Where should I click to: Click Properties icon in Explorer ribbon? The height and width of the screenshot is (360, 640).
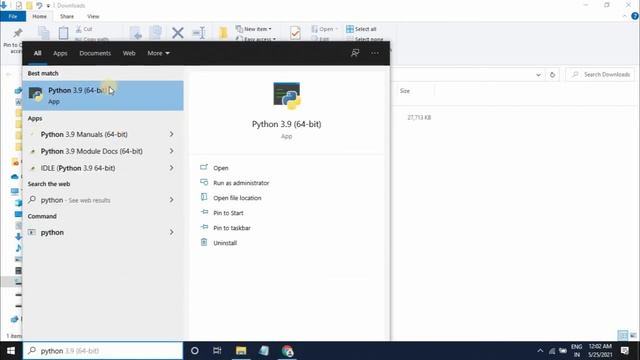(x=295, y=33)
